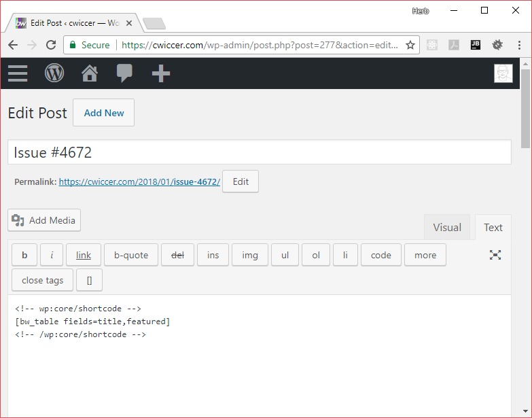Focus the browser address bar URL
This screenshot has height=418, width=532.
260,45
